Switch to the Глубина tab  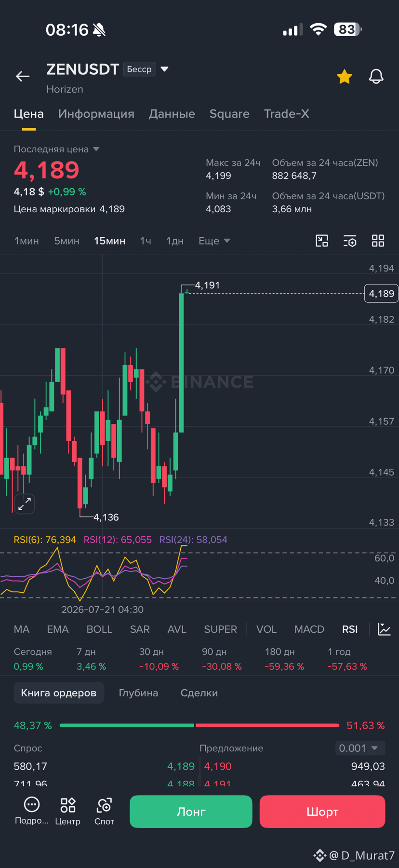point(138,693)
